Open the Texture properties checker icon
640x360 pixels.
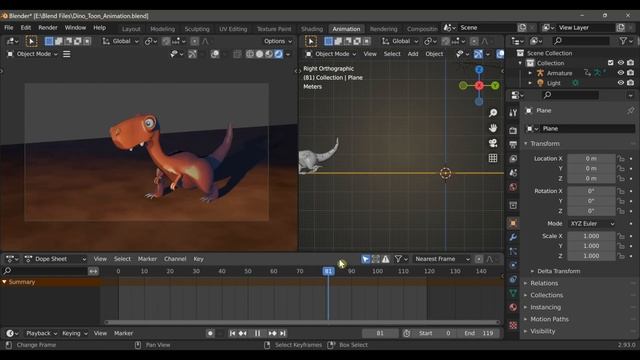(513, 325)
